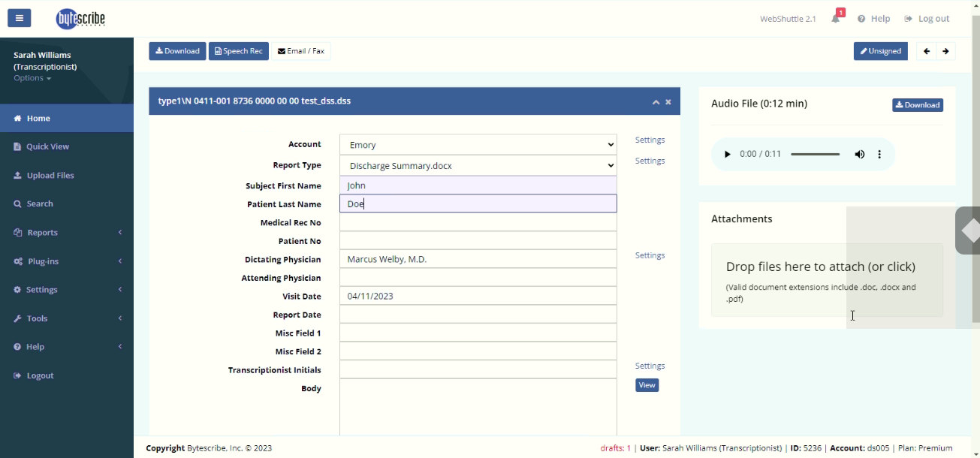Click the Bytescribe logo

pos(80,19)
